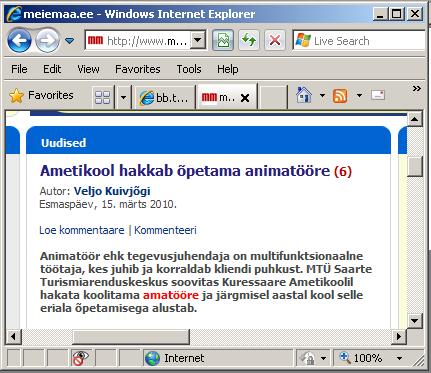Image resolution: width=431 pixels, height=373 pixels.
Task: Open the Favorites menu
Action: pyautogui.click(x=138, y=69)
